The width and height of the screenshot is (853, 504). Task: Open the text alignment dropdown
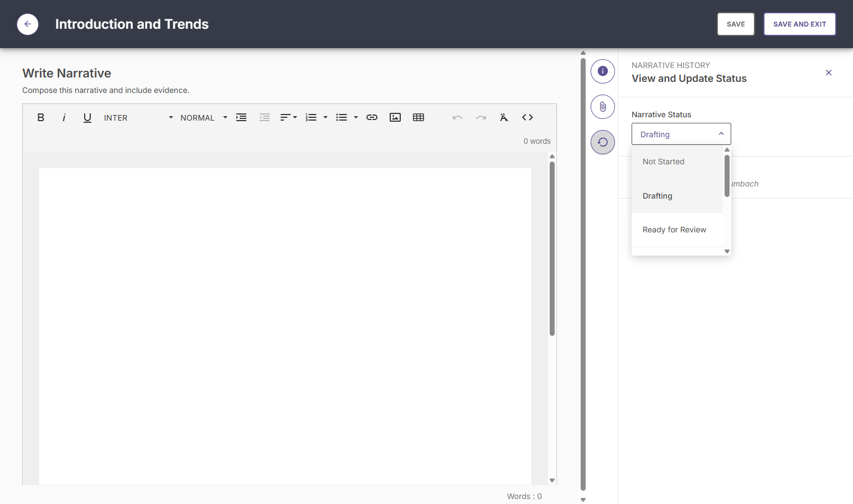tap(288, 117)
